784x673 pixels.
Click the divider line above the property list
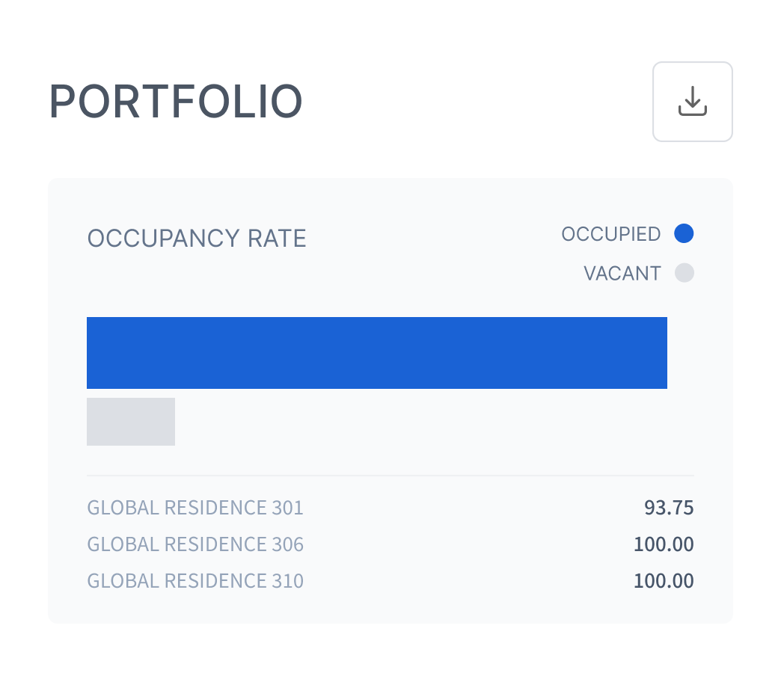pyautogui.click(x=390, y=476)
